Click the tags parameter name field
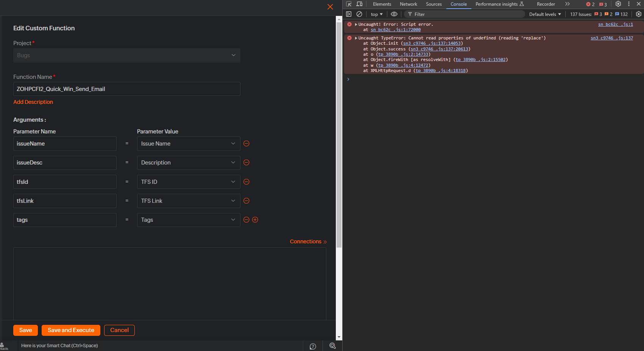 65,220
